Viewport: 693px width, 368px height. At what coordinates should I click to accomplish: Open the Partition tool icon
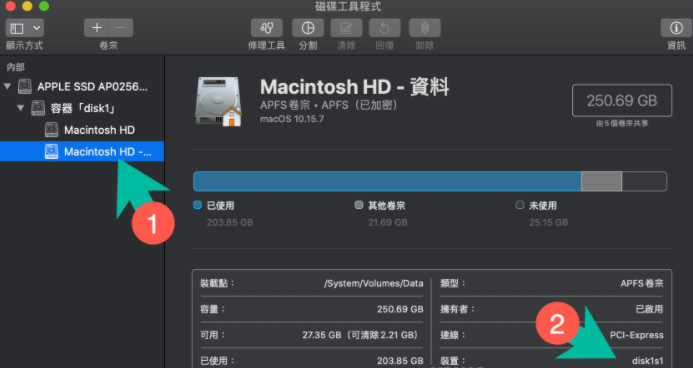click(308, 28)
